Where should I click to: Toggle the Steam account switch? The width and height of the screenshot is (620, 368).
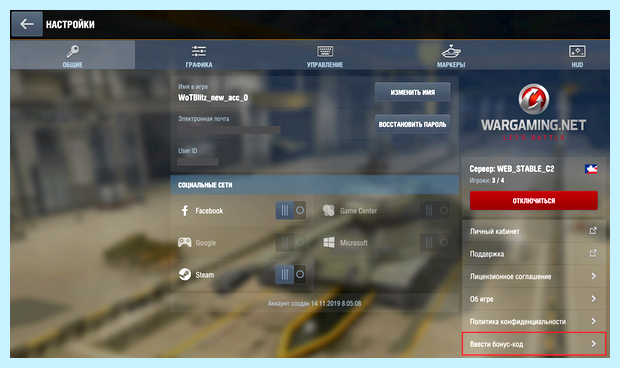[291, 274]
